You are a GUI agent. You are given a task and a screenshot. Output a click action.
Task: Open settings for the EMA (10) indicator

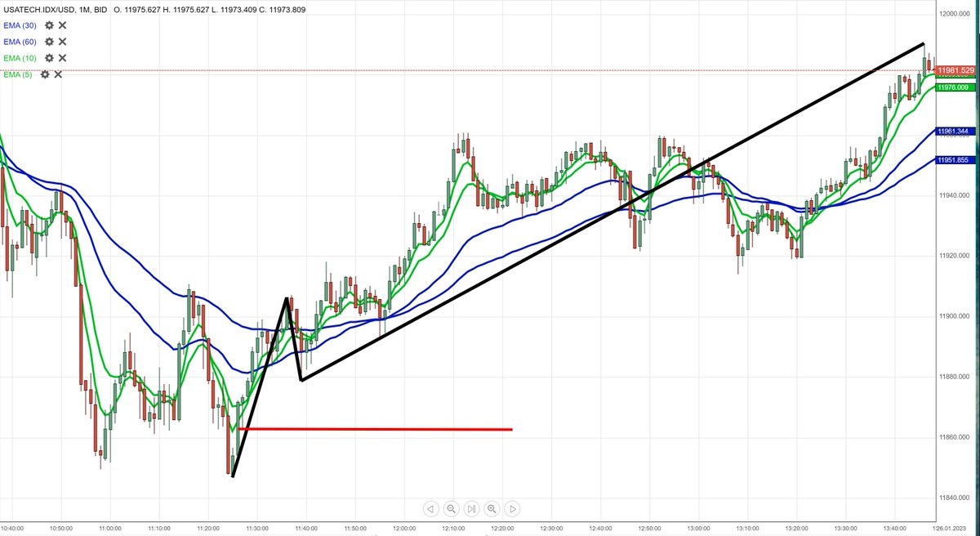(x=47, y=58)
